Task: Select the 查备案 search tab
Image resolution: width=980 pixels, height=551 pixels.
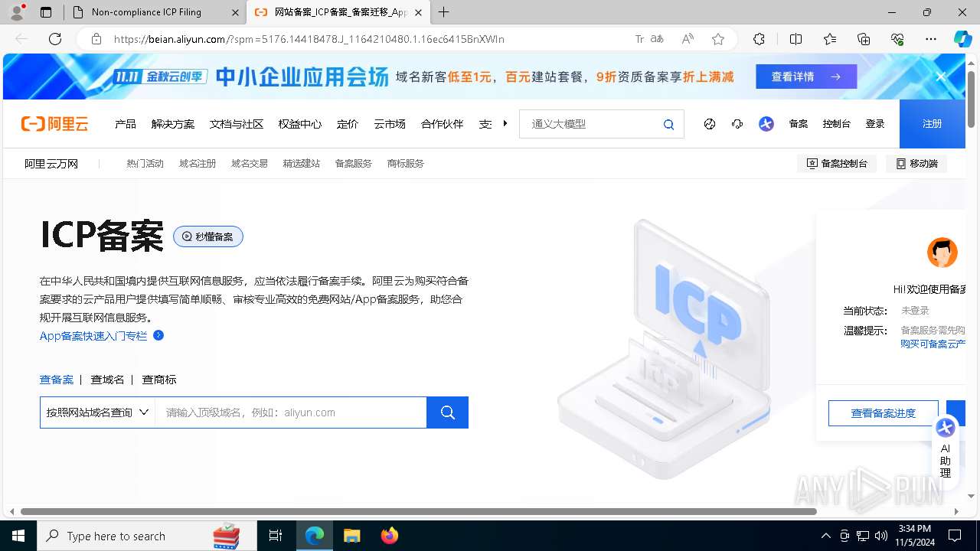Action: tap(57, 380)
